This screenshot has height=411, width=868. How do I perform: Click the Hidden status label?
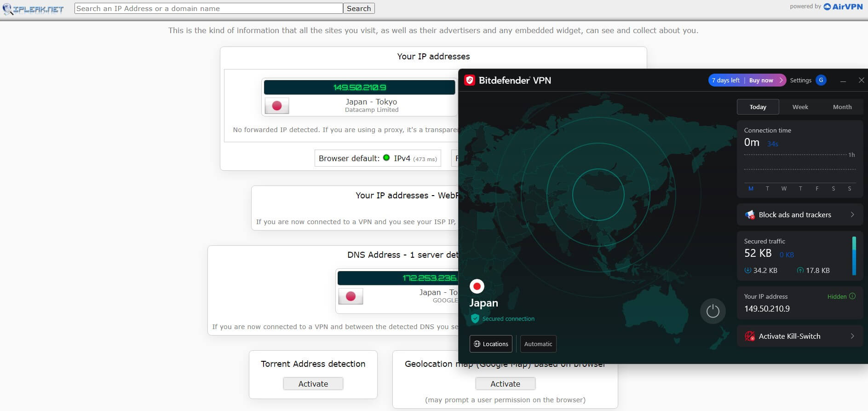(x=837, y=296)
